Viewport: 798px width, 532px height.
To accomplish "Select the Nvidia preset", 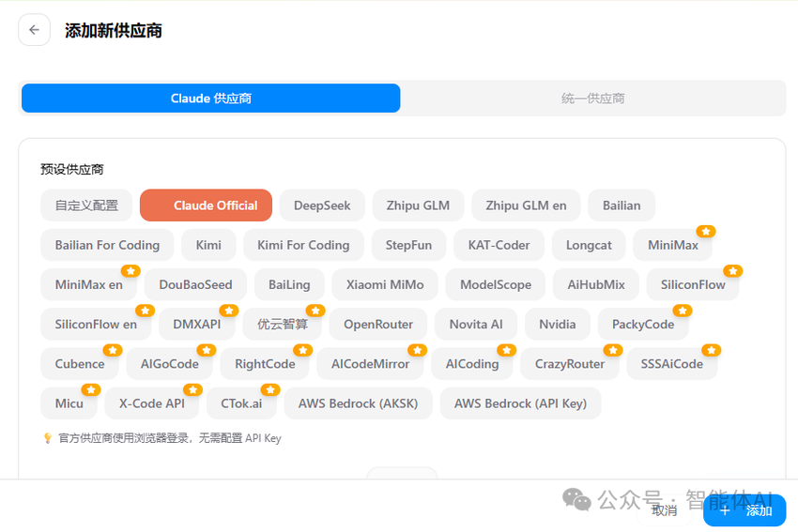I will point(558,325).
